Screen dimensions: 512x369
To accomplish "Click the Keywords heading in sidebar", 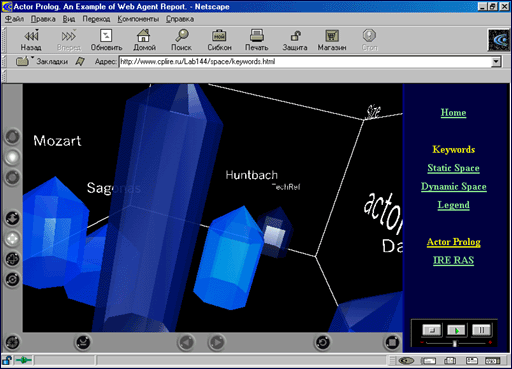I will pos(453,150).
